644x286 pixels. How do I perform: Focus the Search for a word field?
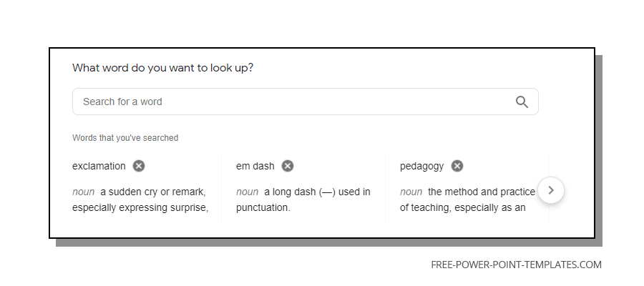[293, 102]
